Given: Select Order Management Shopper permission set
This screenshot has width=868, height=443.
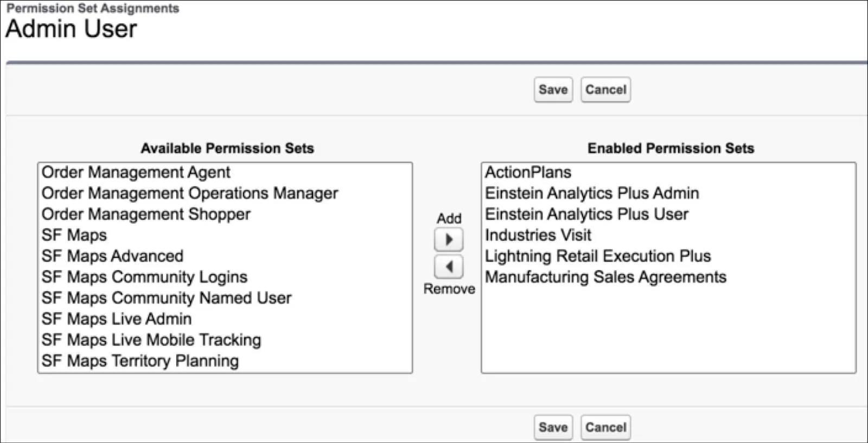Looking at the screenshot, I should coord(145,214).
